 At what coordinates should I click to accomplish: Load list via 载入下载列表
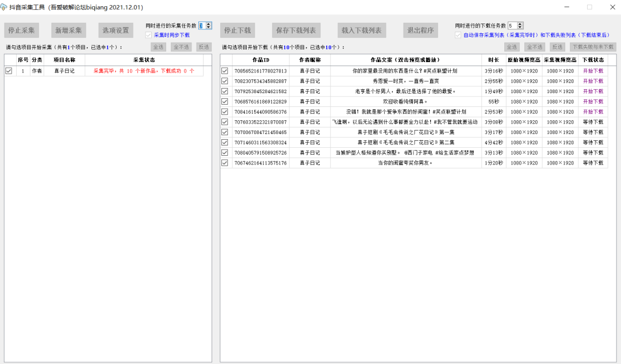point(361,30)
